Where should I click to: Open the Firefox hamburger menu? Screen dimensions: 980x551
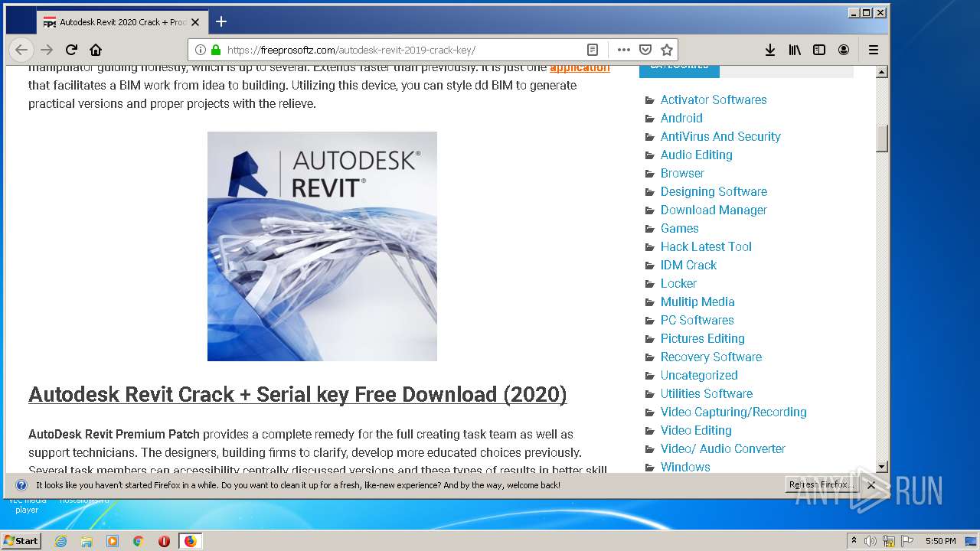pyautogui.click(x=874, y=50)
